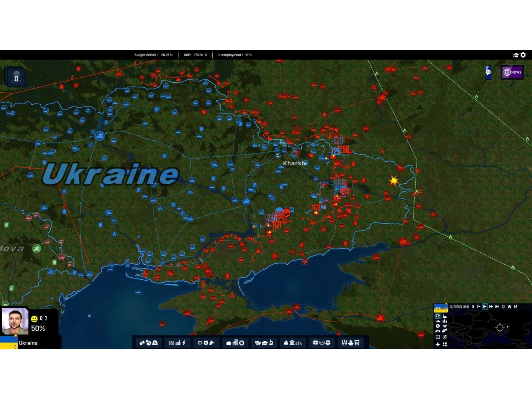Pause the game time

tap(473, 307)
